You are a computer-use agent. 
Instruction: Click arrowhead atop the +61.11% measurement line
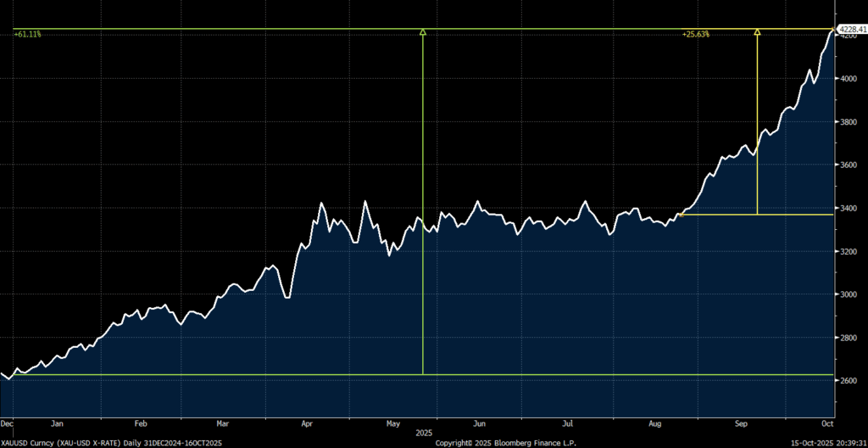click(x=423, y=32)
